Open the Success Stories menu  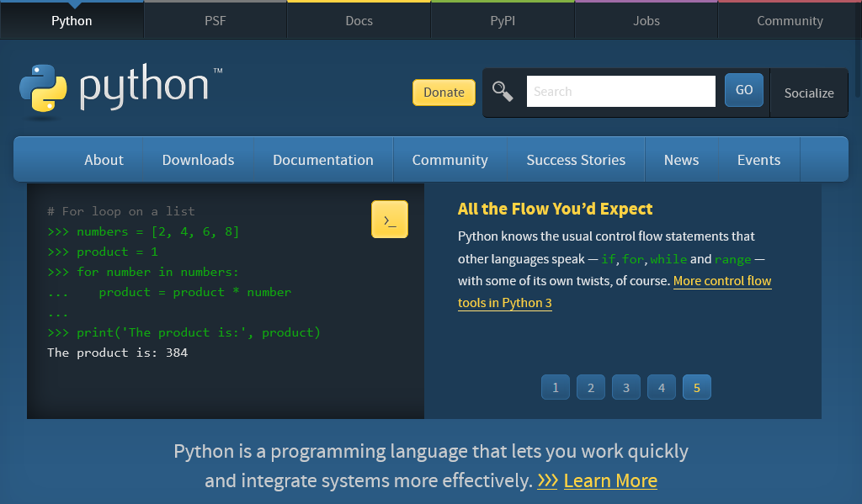(576, 160)
